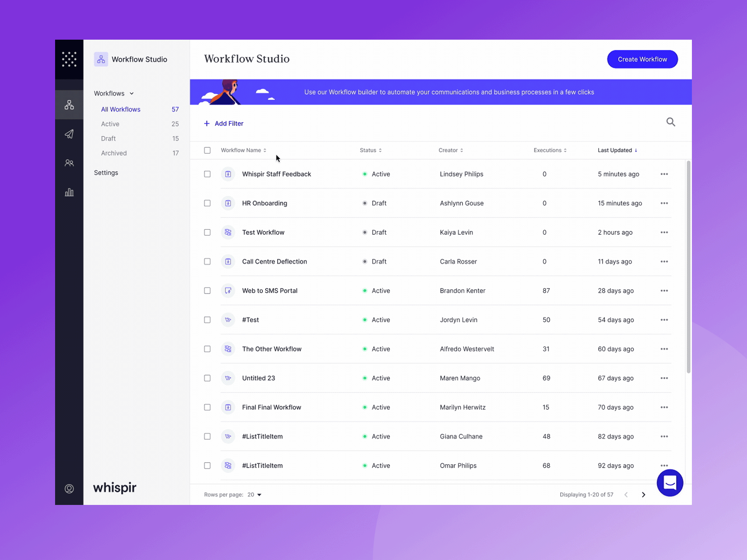Click the Whispir dotted logo icon
Viewport: 747px width, 560px height.
[x=69, y=59]
